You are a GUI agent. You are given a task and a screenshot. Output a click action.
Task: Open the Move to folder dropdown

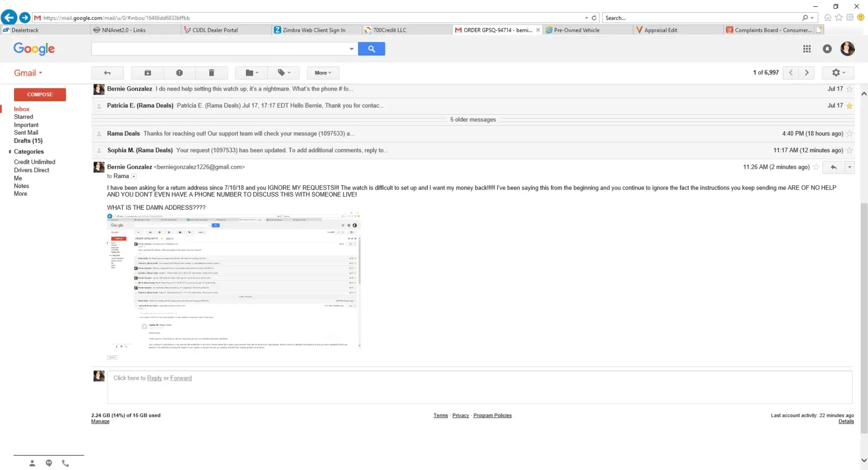click(252, 73)
